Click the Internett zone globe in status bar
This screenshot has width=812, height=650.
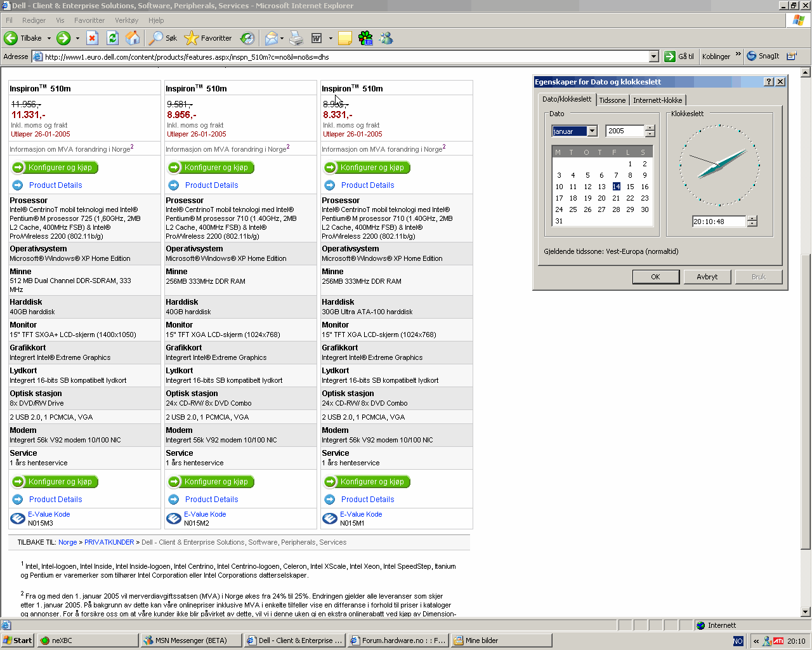(x=700, y=625)
